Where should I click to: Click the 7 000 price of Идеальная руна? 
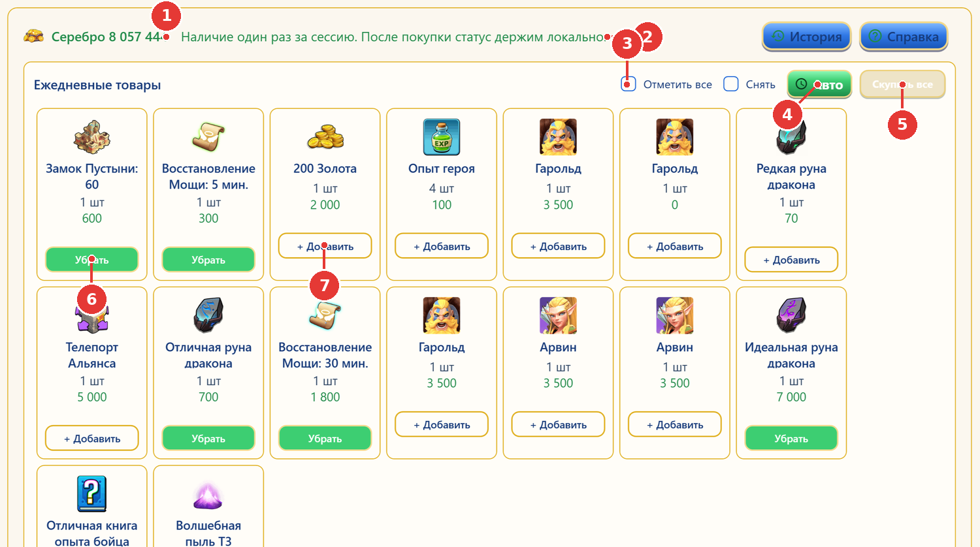(x=791, y=397)
